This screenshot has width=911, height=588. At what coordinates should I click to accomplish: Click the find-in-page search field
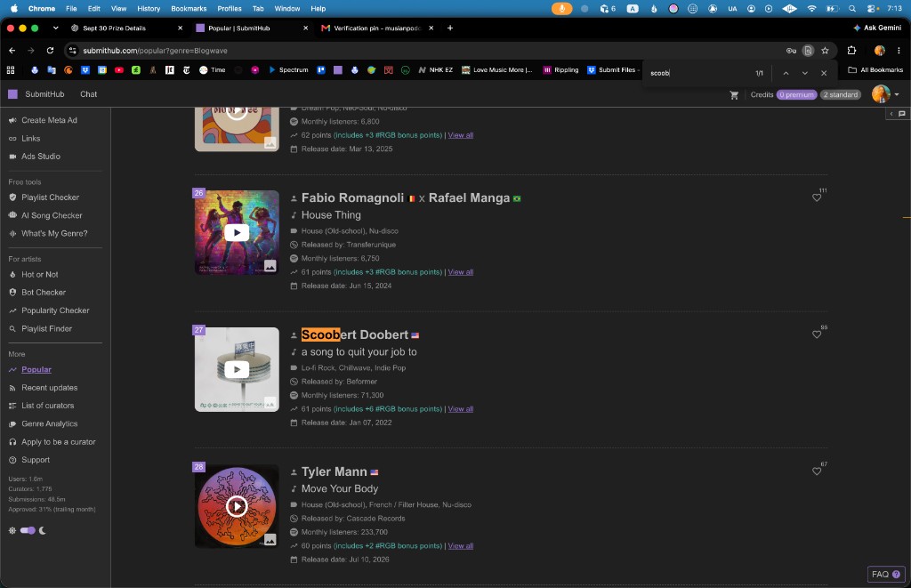coord(697,73)
